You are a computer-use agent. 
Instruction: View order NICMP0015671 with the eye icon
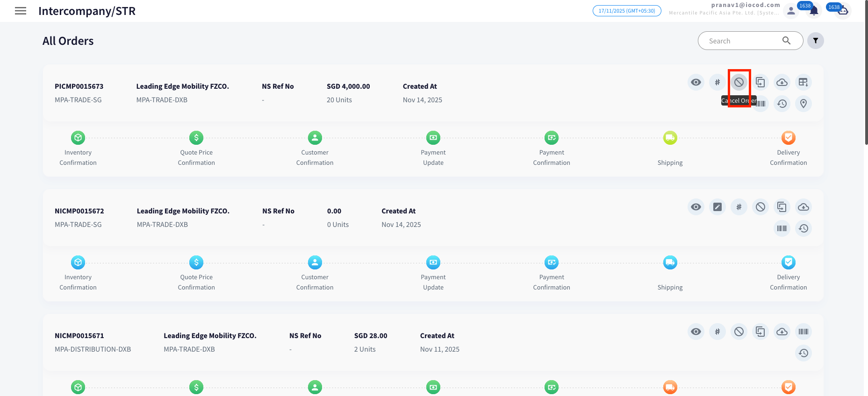click(696, 332)
